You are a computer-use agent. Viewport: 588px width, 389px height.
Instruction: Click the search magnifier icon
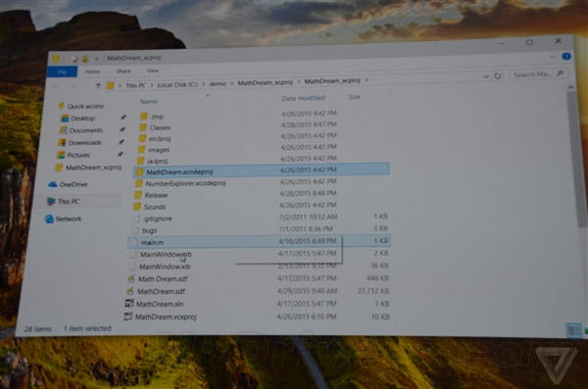point(560,73)
